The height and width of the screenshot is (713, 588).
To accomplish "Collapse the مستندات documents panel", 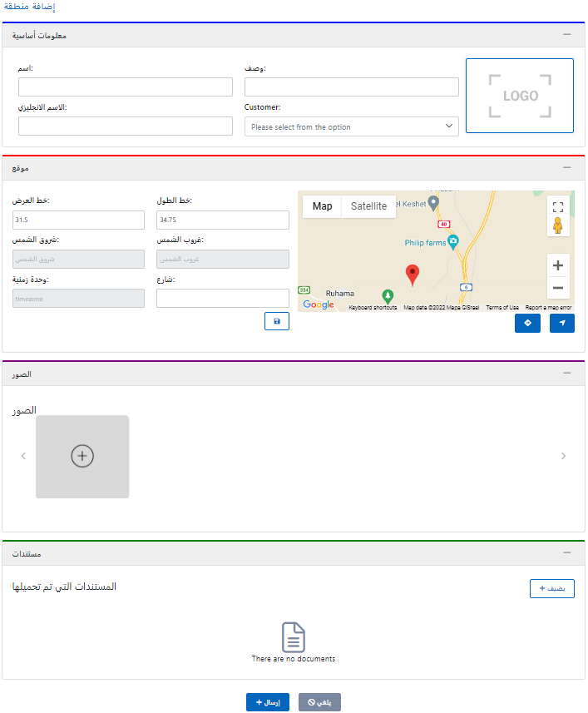I will point(567,552).
